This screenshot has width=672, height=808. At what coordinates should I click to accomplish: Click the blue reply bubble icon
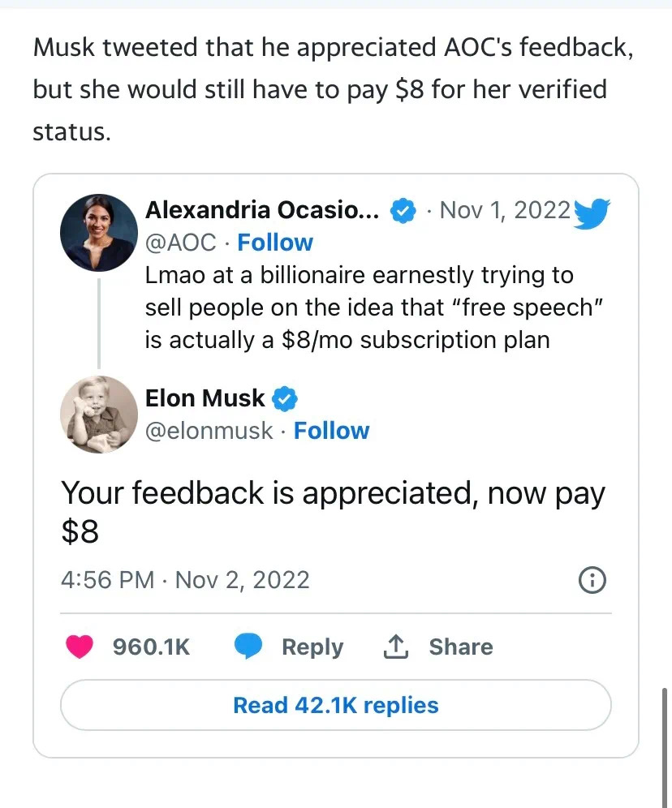click(x=248, y=647)
